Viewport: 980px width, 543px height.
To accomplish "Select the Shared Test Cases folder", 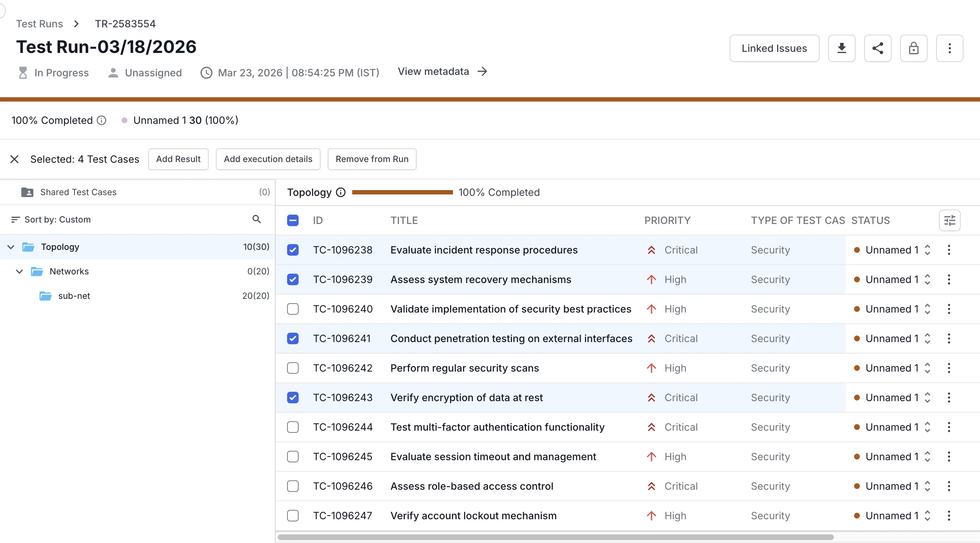I will point(137,192).
